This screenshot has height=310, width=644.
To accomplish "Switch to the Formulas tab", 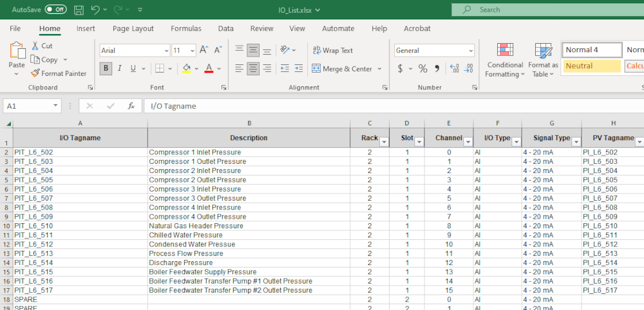I will coord(186,28).
